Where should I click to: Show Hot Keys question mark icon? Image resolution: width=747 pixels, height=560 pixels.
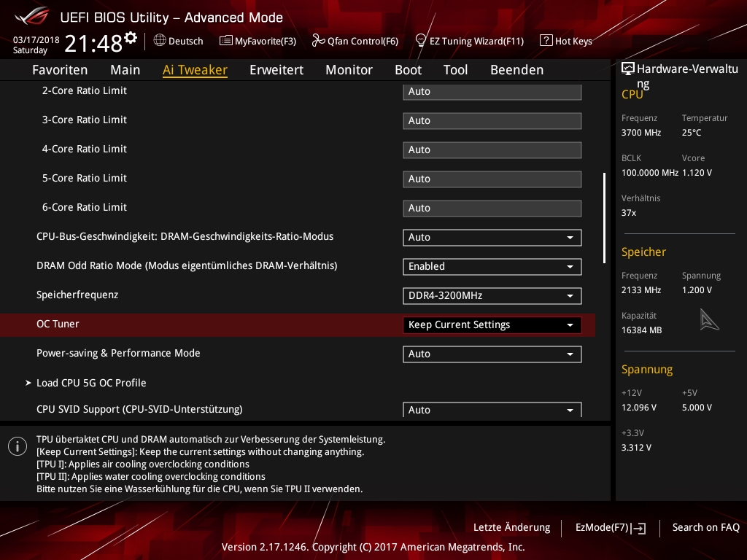(546, 41)
